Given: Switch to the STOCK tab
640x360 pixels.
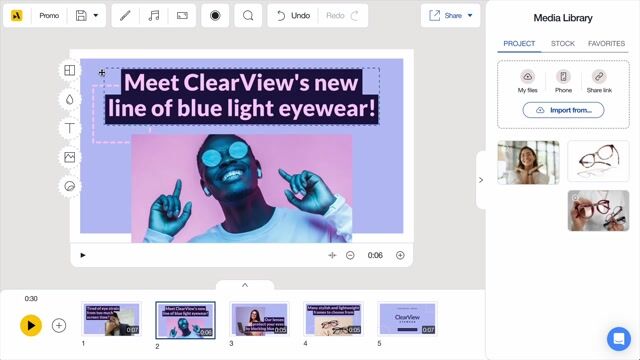Looking at the screenshot, I should [x=563, y=43].
